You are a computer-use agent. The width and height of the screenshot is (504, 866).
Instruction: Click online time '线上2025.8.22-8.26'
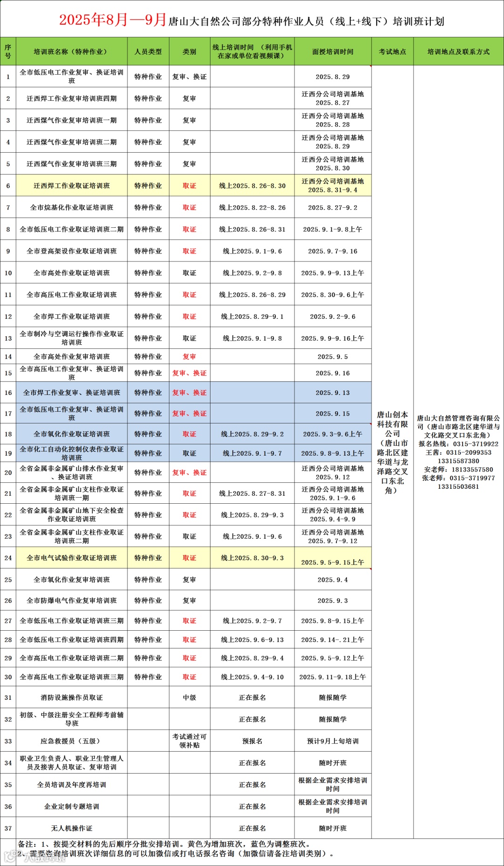pyautogui.click(x=252, y=207)
